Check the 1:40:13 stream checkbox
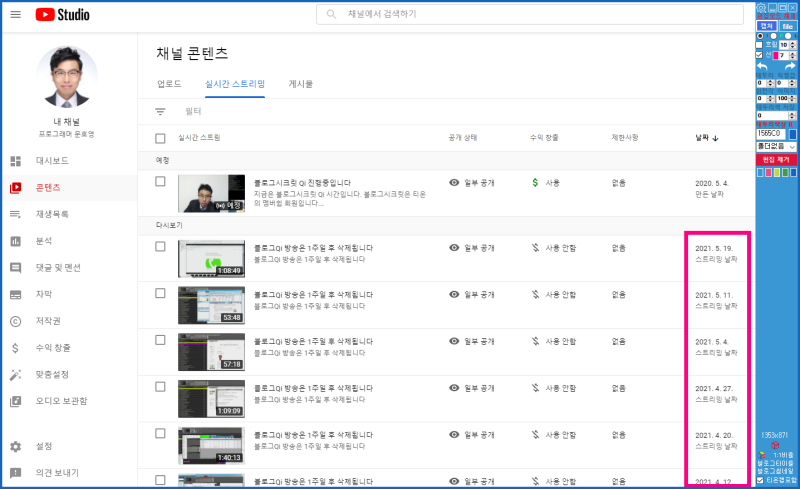Viewport: 800px width, 489px height. coord(160,433)
